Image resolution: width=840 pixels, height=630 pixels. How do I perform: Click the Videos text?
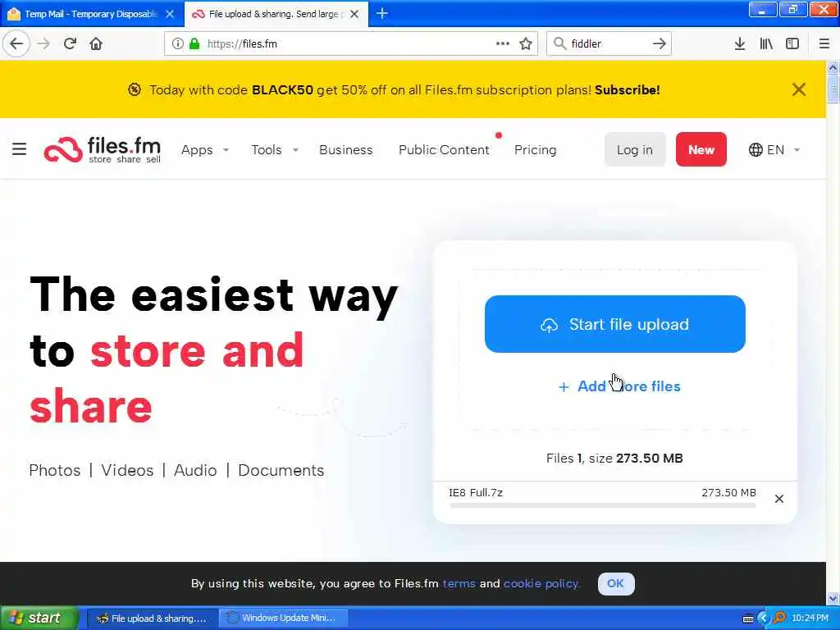click(x=127, y=470)
